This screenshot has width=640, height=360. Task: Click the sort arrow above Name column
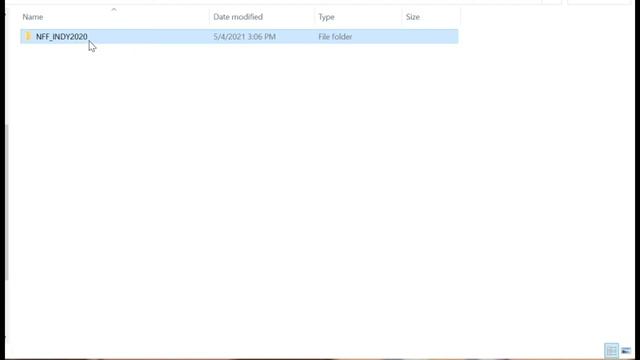114,9
